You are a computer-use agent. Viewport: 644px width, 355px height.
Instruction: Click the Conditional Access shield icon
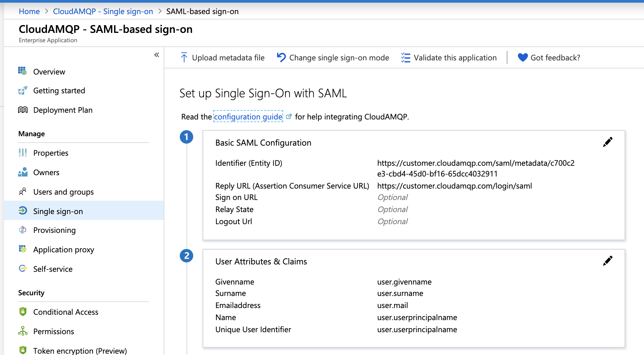point(22,311)
